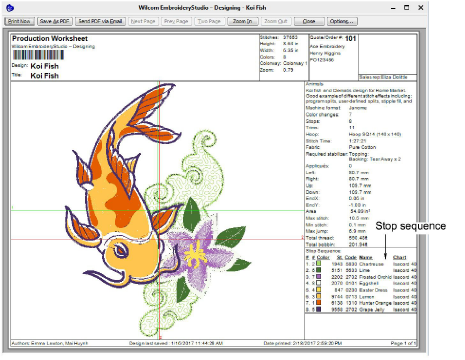Click the 'Grape Jelly' thread name
Image resolution: width=465 pixels, height=360 pixels.
click(372, 309)
